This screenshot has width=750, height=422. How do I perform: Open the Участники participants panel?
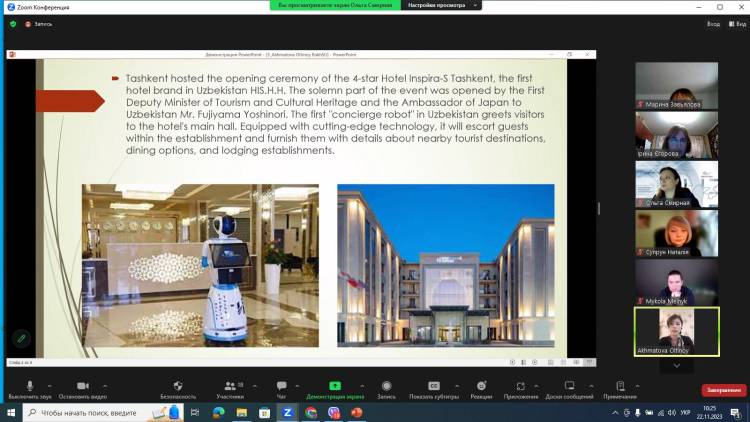[x=229, y=386]
